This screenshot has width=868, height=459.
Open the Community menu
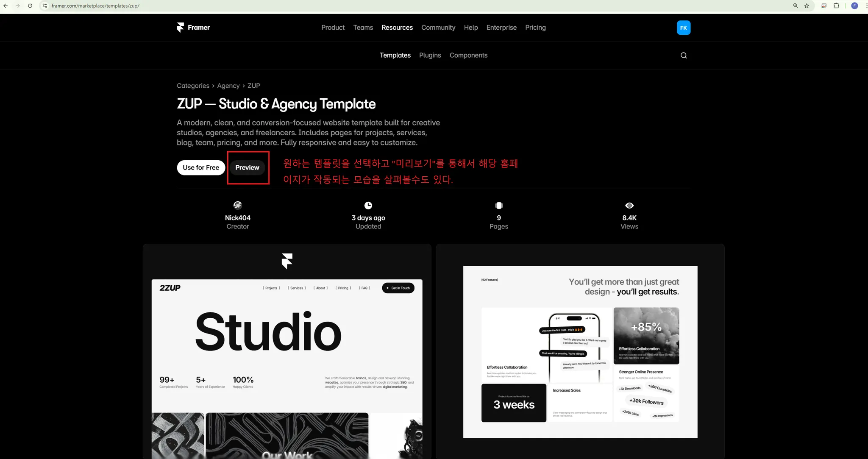(x=438, y=28)
